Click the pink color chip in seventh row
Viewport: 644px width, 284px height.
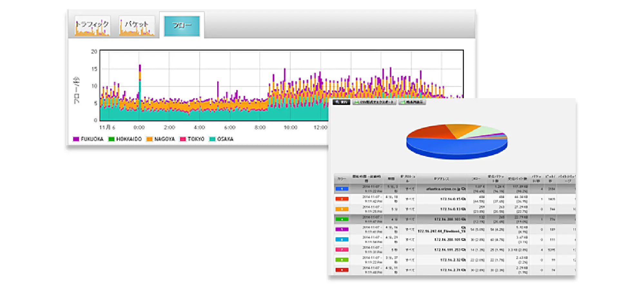point(342,250)
